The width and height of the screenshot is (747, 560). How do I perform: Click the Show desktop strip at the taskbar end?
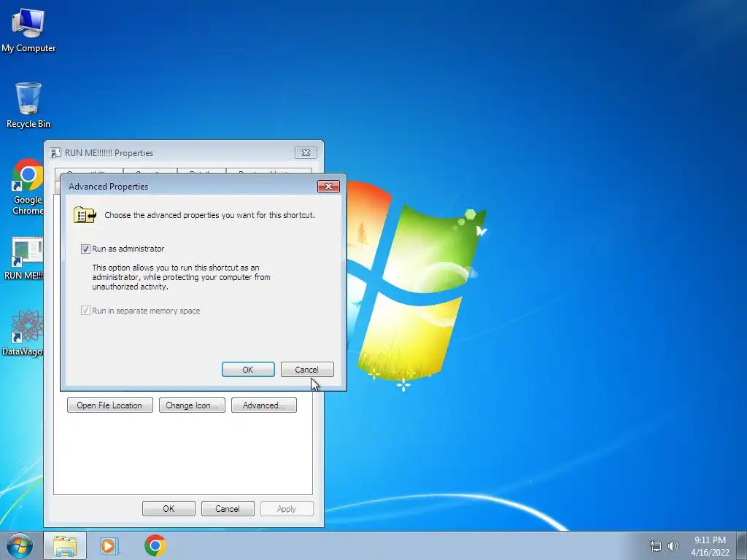(742, 545)
